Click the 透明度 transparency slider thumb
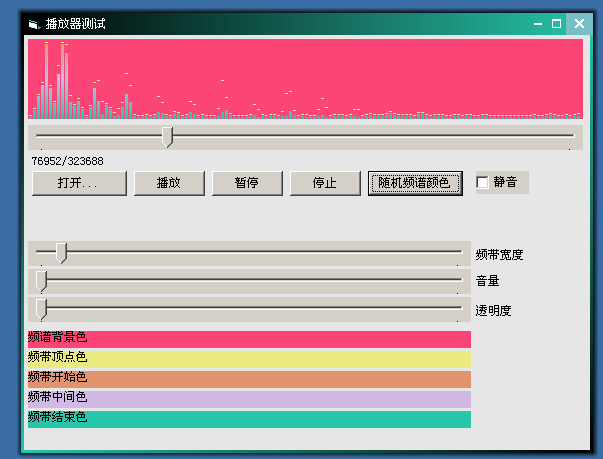603x459 pixels. (41, 310)
